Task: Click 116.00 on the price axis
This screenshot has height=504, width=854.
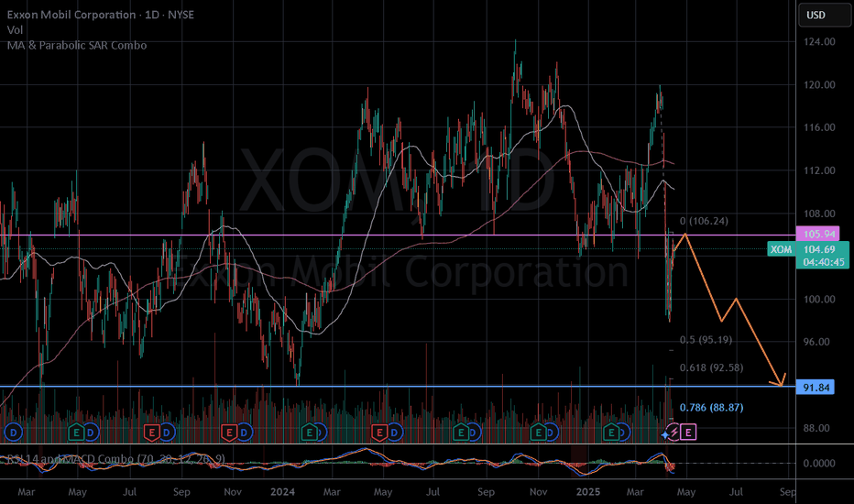Action: (819, 127)
